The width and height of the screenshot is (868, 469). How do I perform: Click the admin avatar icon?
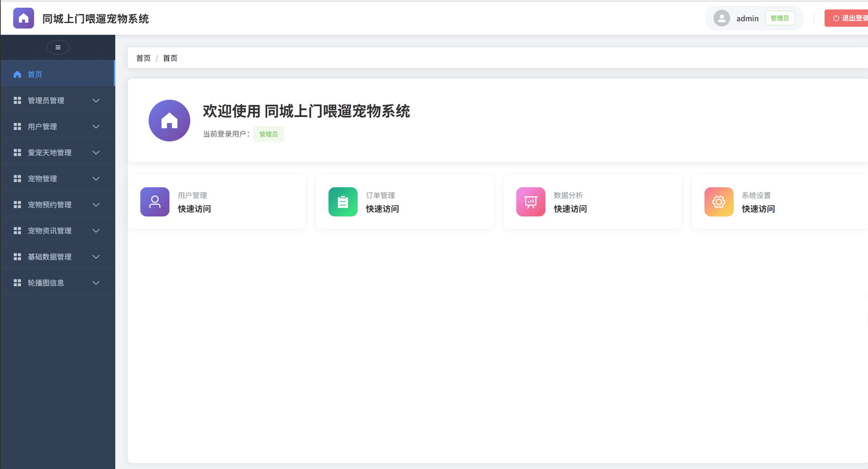point(722,18)
